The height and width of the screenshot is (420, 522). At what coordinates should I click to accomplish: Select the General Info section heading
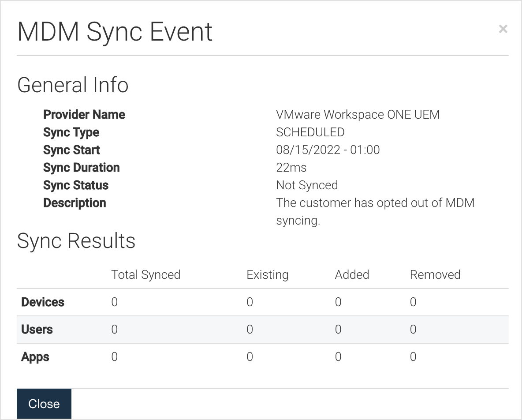click(x=73, y=85)
